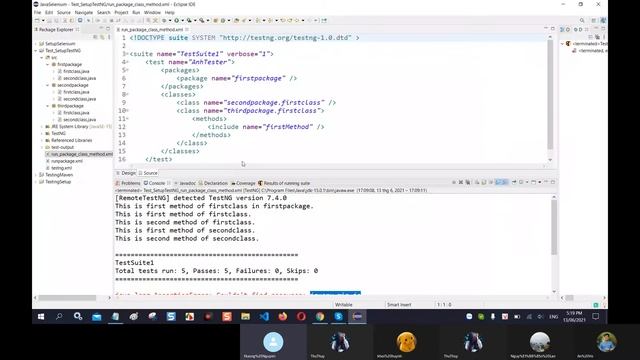Open the Debug button dropdown arrow
Screen dimensions: 640x360
coord(169,20)
